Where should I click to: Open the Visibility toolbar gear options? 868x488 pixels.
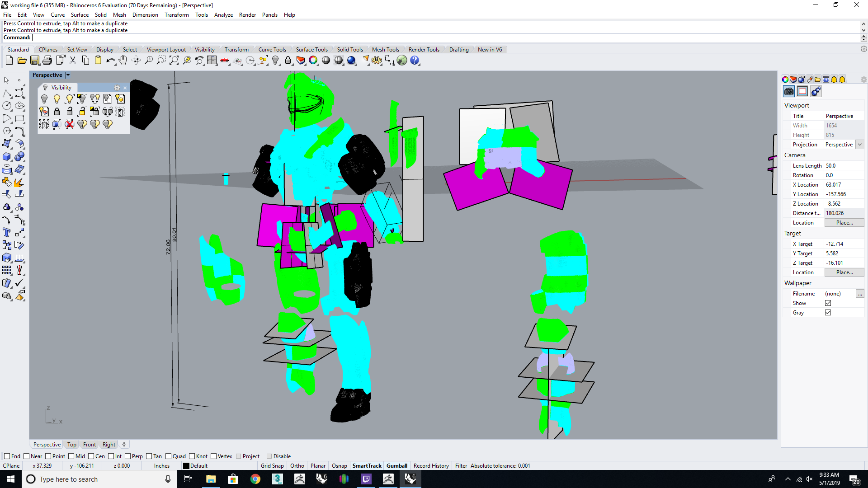(x=117, y=88)
